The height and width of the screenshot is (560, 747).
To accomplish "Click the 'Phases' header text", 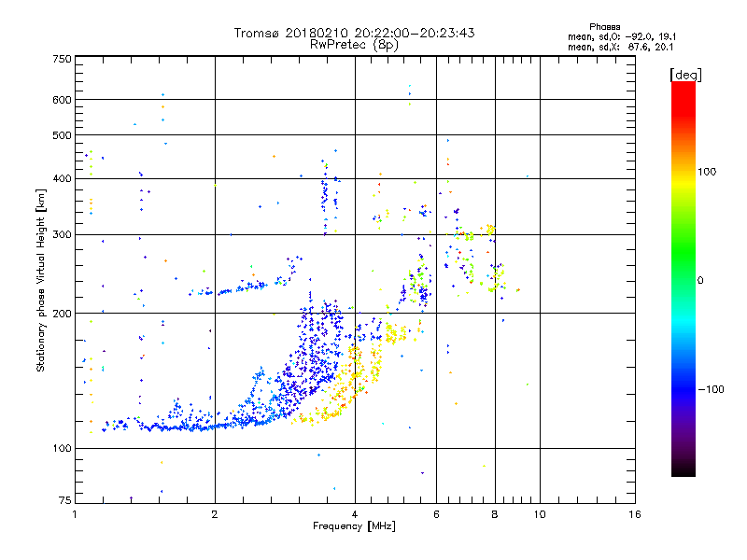I will tap(604, 27).
